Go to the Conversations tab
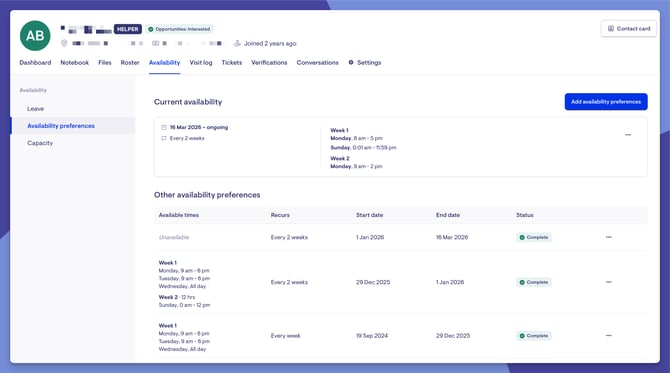 (x=317, y=62)
